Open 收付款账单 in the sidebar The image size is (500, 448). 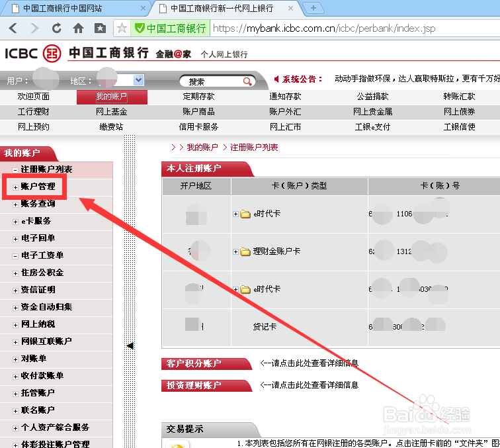[x=42, y=376]
